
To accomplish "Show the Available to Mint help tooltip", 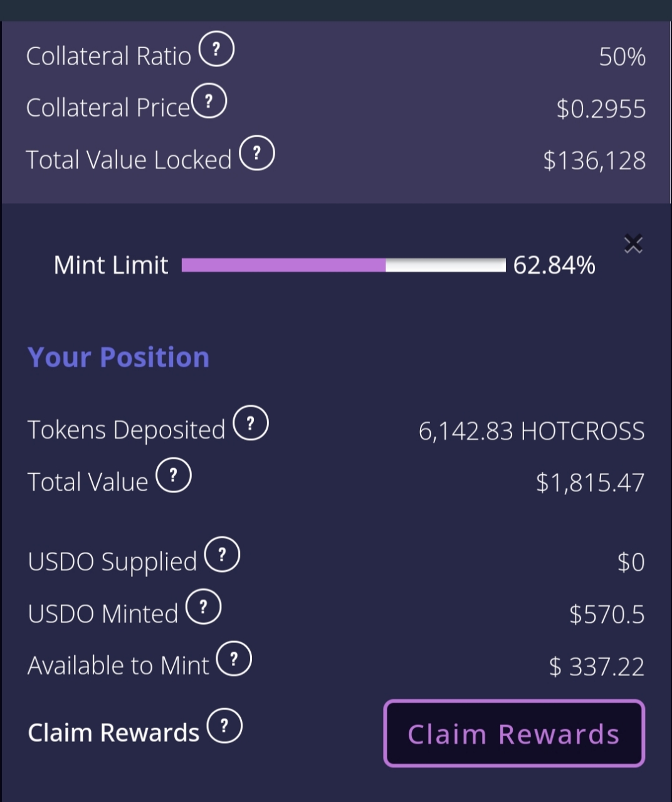I will tap(234, 659).
